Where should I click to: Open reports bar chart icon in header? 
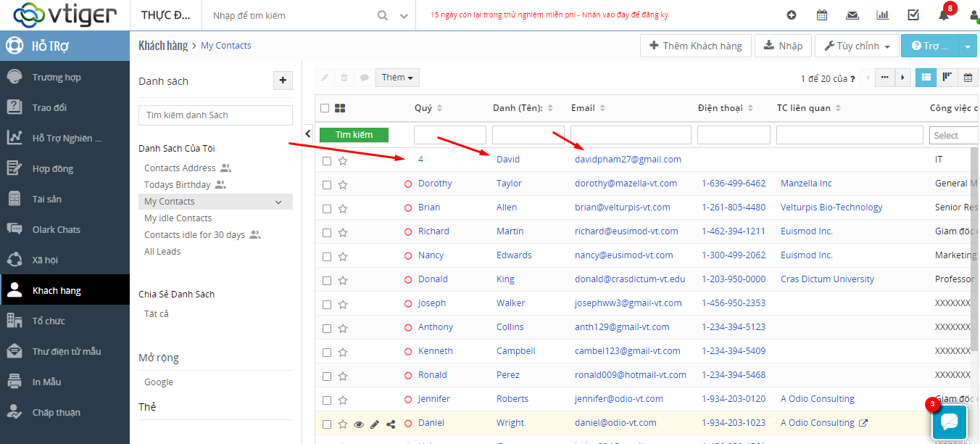[883, 15]
